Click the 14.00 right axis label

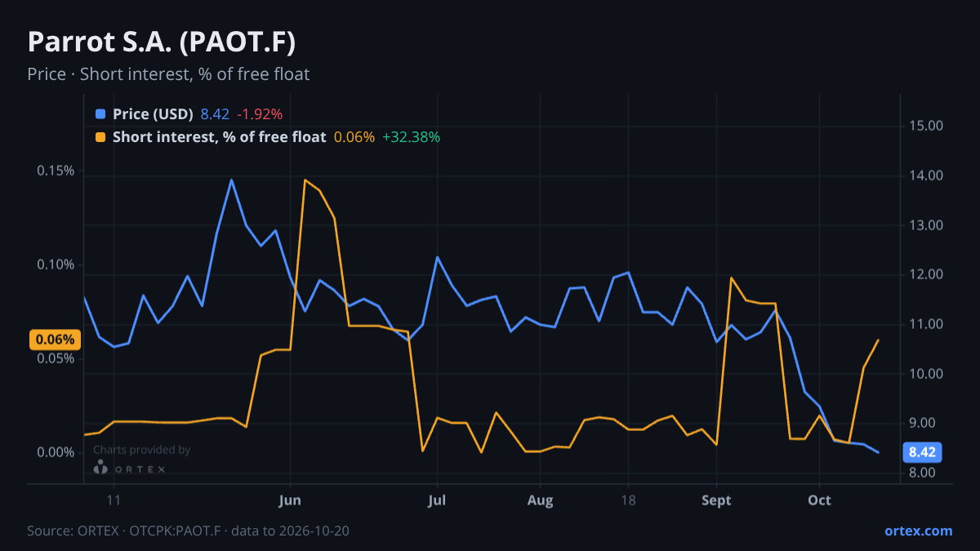tap(925, 176)
